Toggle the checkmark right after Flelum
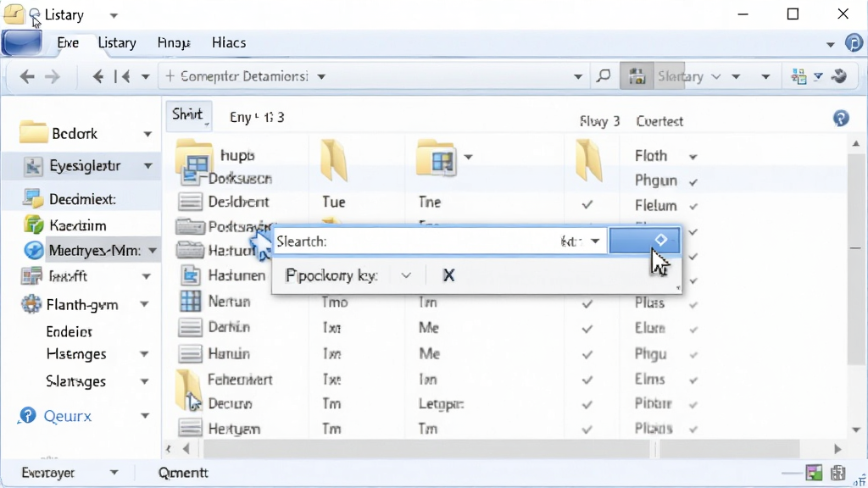868x488 pixels. coord(693,207)
